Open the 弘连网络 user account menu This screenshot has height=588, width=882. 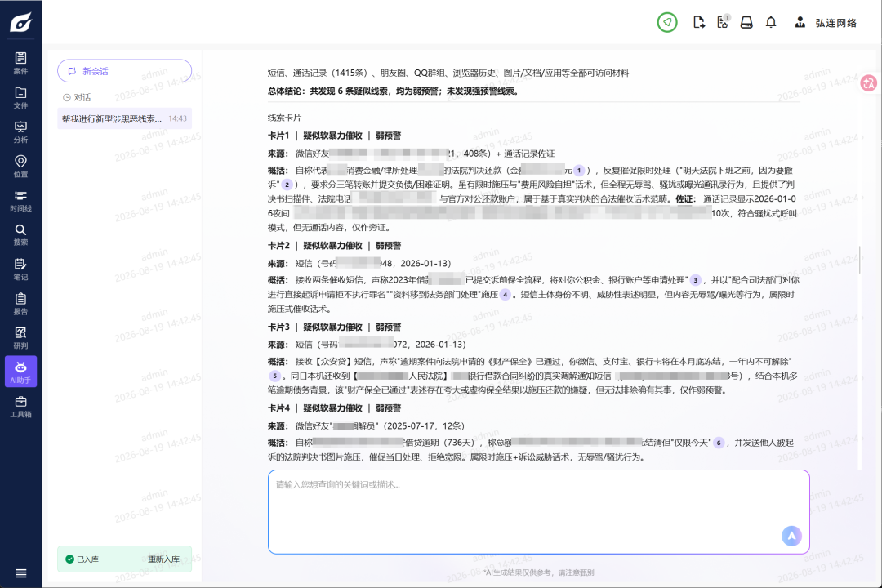point(825,23)
